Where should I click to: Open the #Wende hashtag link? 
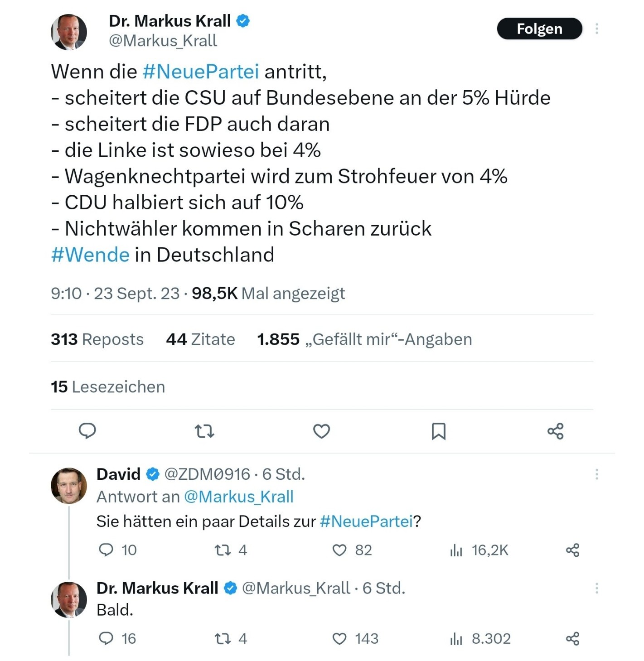[x=90, y=255]
